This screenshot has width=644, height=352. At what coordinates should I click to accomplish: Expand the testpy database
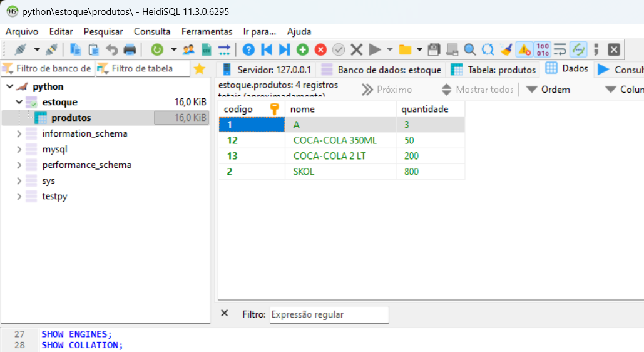(x=19, y=196)
